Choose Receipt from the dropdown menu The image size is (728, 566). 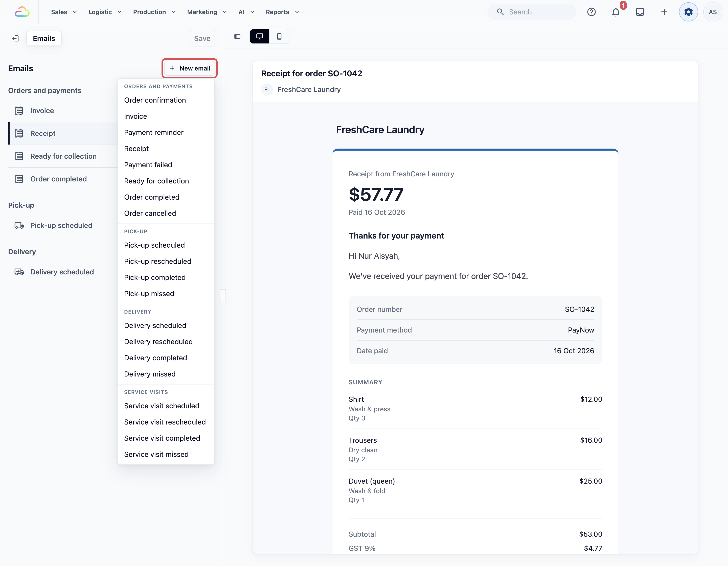(x=166, y=149)
